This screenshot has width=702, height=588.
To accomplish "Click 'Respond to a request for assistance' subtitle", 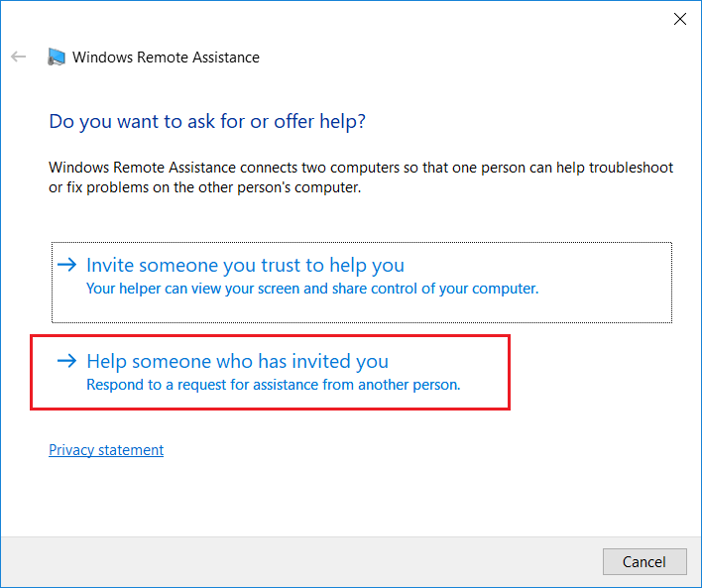I will (273, 385).
